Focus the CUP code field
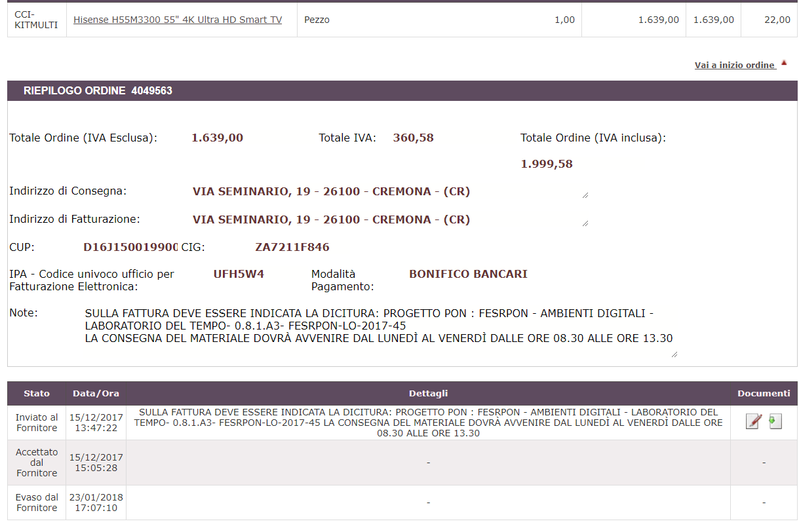This screenshot has height=532, width=799. pyautogui.click(x=130, y=247)
